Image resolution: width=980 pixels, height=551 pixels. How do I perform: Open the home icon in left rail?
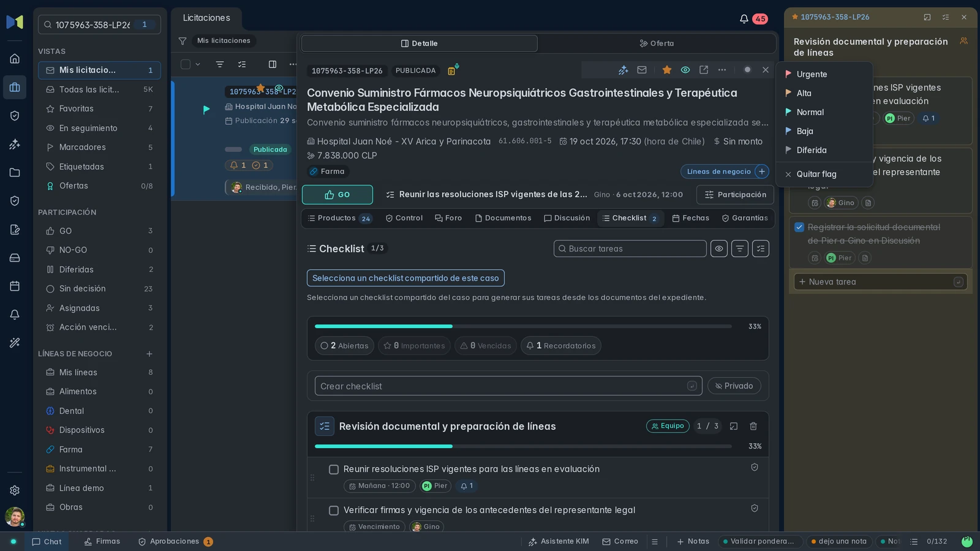[x=15, y=59]
